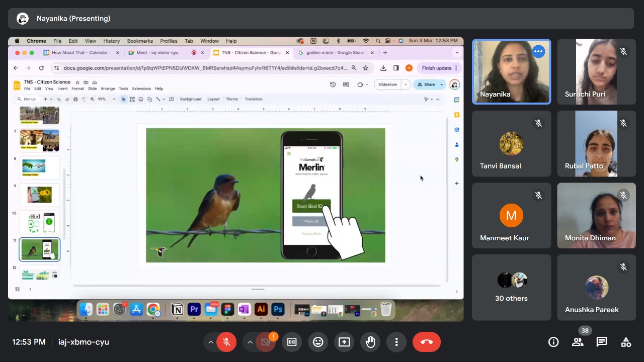This screenshot has height=362, width=644.
Task: Open the grid view icon below filmstrip
Action: (x=17, y=289)
